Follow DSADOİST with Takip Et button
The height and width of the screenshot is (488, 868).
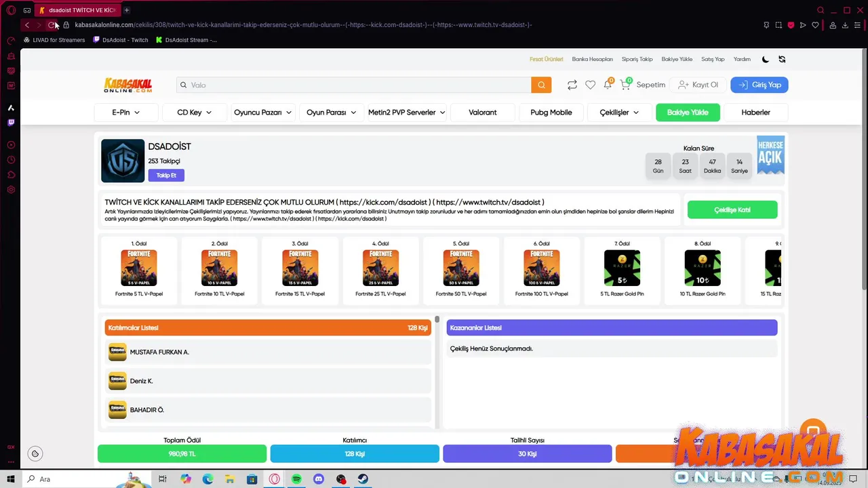[x=166, y=175]
